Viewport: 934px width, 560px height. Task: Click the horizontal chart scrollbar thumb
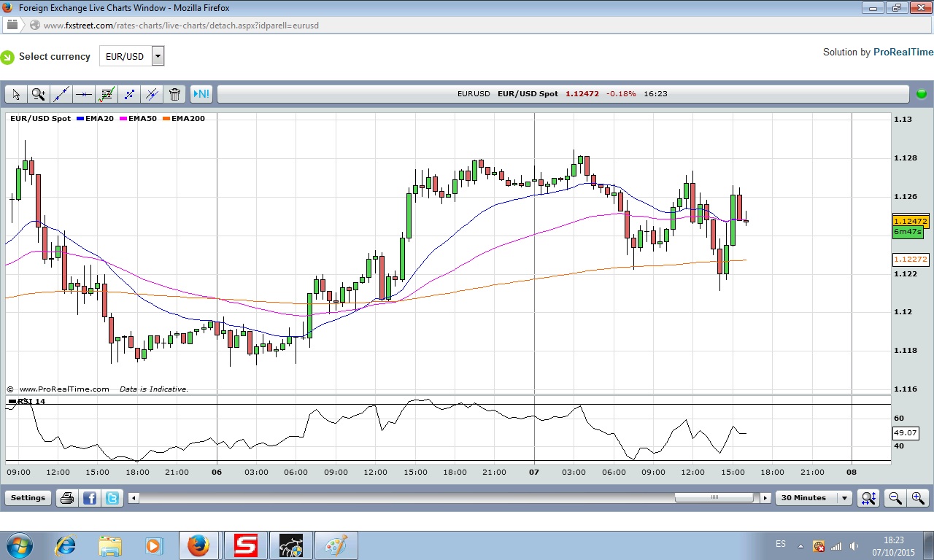714,498
